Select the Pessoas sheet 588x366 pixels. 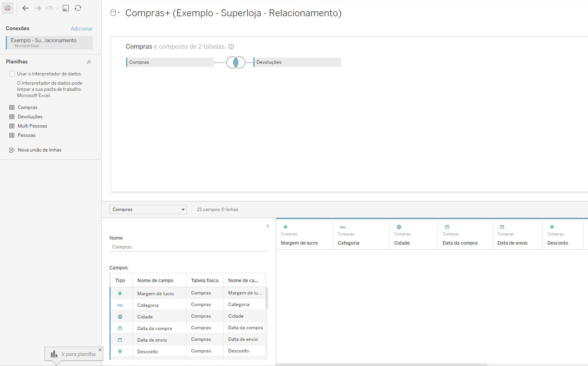tap(27, 135)
